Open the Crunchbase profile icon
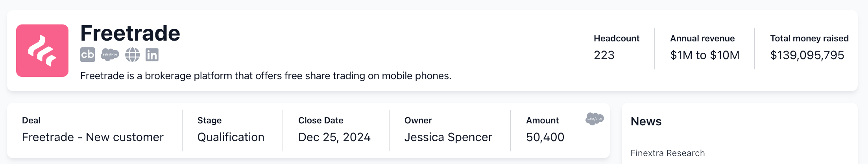868x164 pixels. pos(87,55)
